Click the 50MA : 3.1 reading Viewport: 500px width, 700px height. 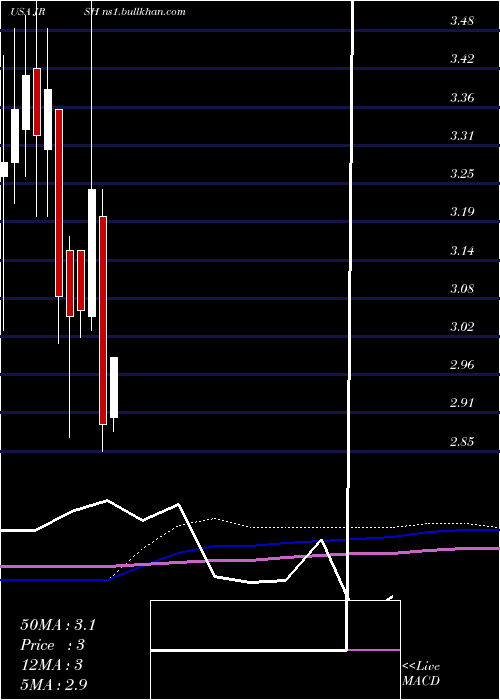point(58,625)
